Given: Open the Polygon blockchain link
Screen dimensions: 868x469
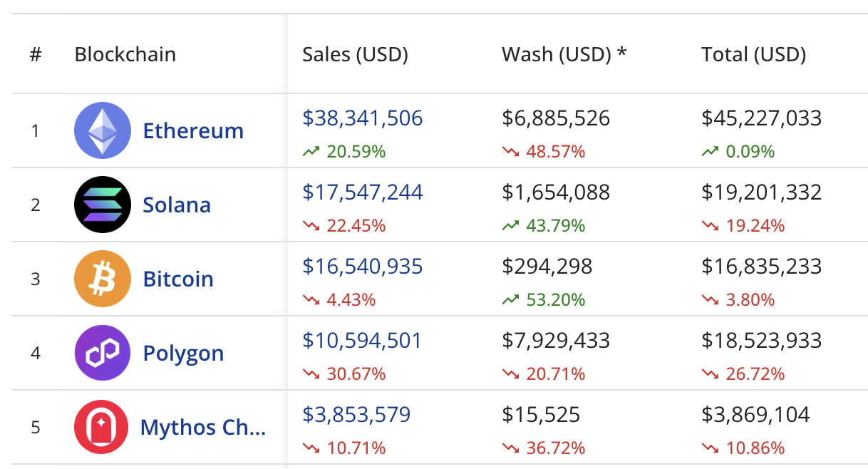Looking at the screenshot, I should click(183, 354).
